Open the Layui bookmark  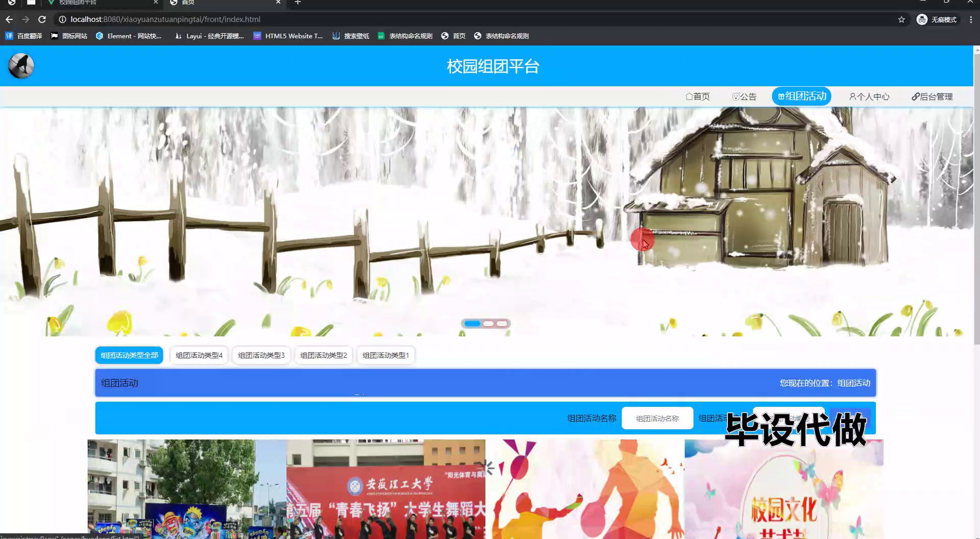coord(209,36)
